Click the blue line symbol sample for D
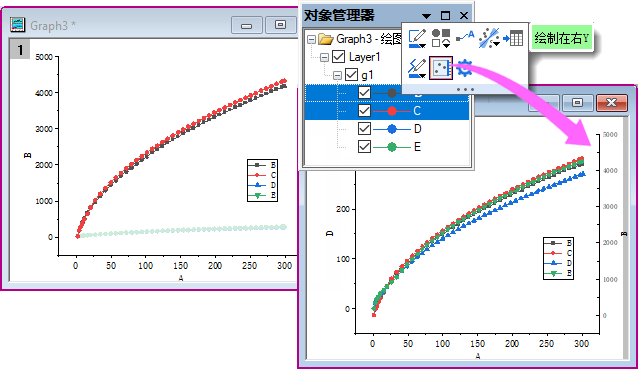638x369 pixels. click(392, 129)
